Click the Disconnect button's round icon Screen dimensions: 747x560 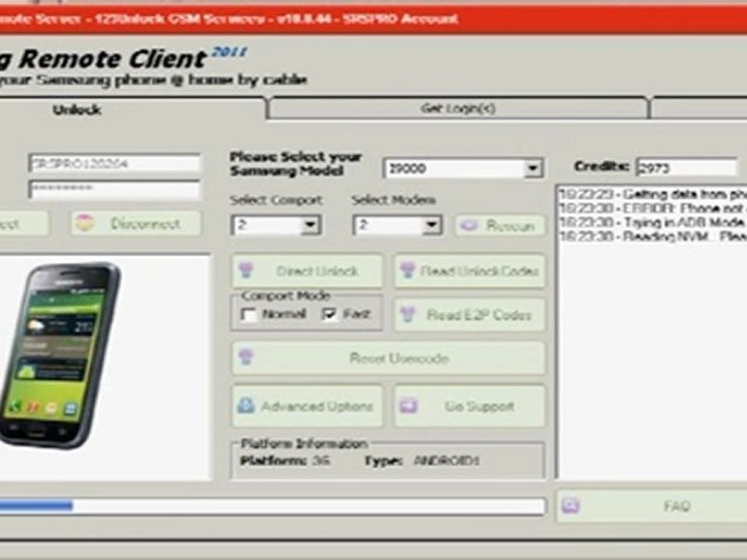pos(85,223)
